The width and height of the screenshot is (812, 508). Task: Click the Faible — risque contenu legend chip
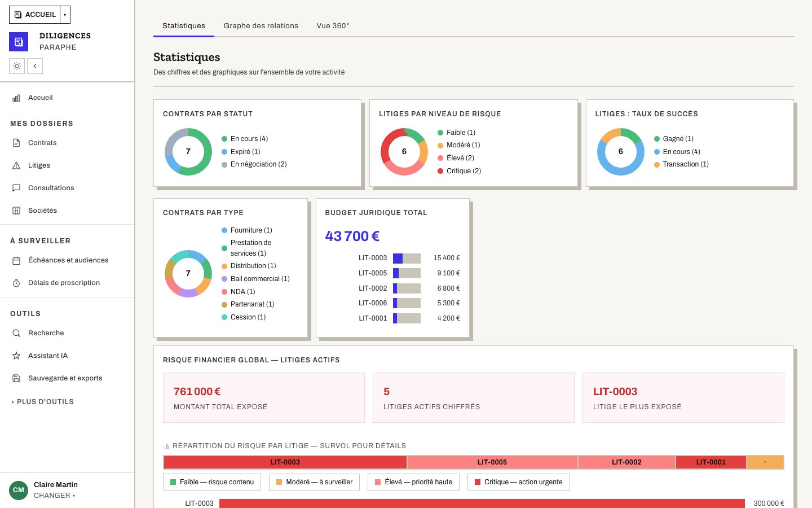point(212,482)
